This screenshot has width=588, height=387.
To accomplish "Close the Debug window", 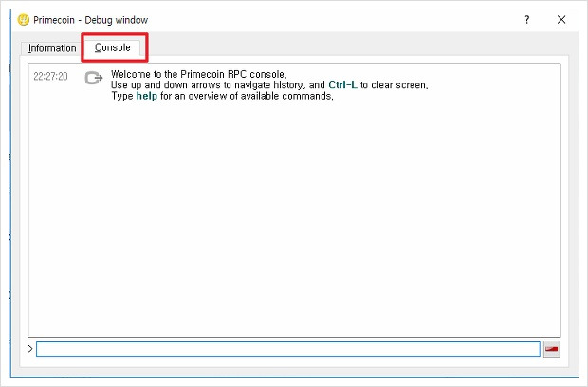I will click(x=561, y=20).
